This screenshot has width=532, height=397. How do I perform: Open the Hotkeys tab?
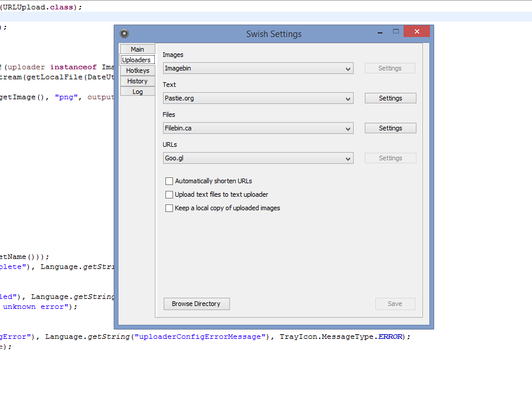(x=137, y=70)
